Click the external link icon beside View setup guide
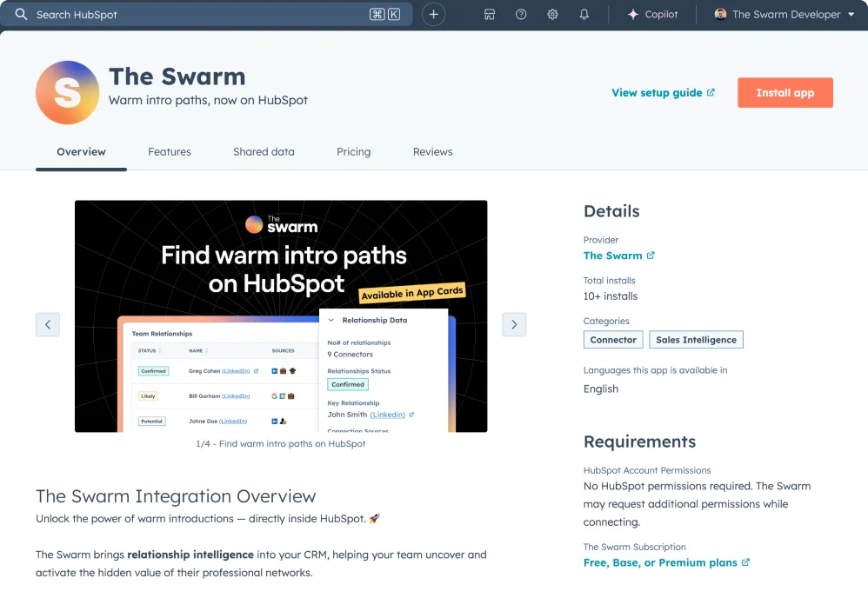The height and width of the screenshot is (598, 868). click(x=711, y=92)
